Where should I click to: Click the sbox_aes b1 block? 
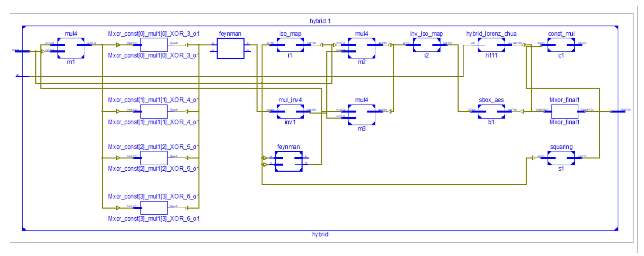coord(491,111)
